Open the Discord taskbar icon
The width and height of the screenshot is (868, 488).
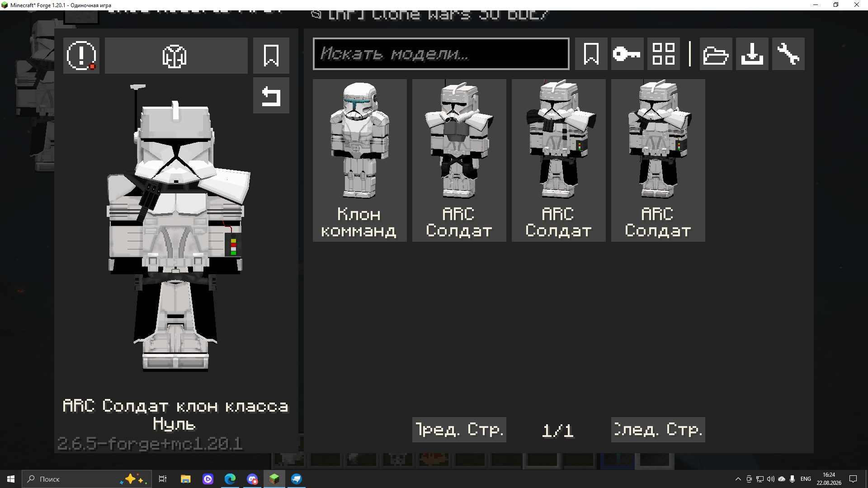(252, 479)
